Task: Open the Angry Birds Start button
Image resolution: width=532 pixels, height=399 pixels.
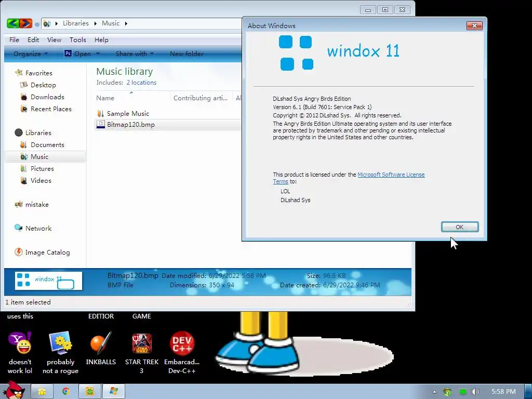Action: point(14,390)
